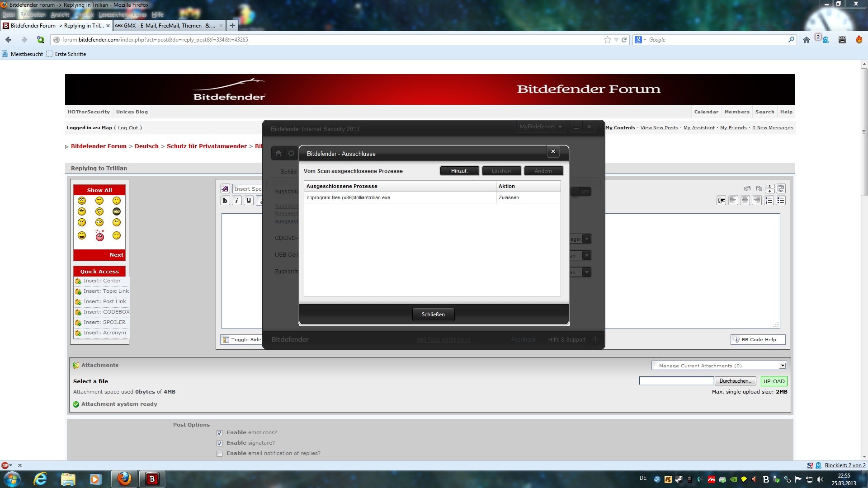Toggle underline formatting in editor
Screen dimensions: 868x488
(x=249, y=201)
